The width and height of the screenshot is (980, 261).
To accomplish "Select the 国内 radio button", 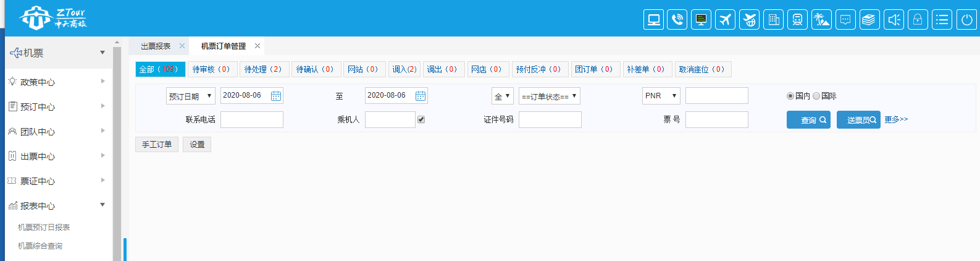I will pyautogui.click(x=790, y=96).
